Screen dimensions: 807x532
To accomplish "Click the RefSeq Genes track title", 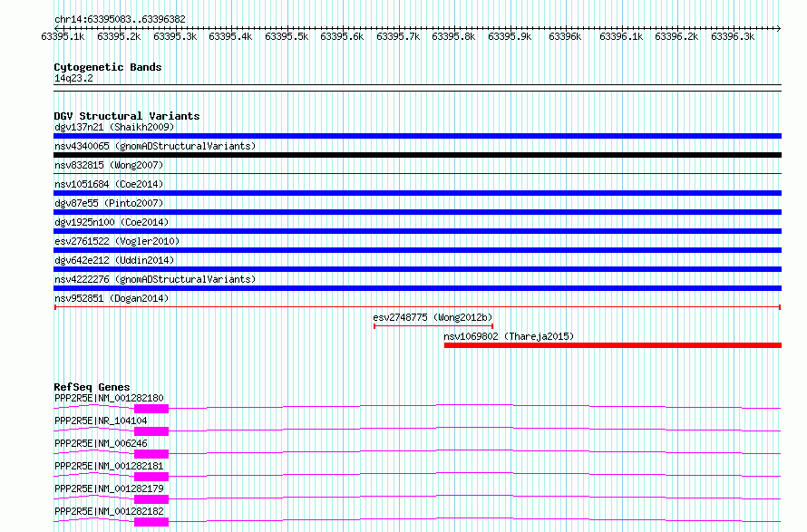I will (x=92, y=387).
